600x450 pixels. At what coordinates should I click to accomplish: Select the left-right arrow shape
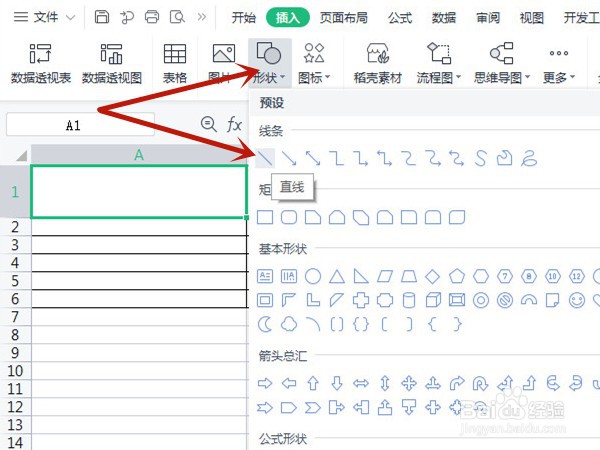pos(361,383)
